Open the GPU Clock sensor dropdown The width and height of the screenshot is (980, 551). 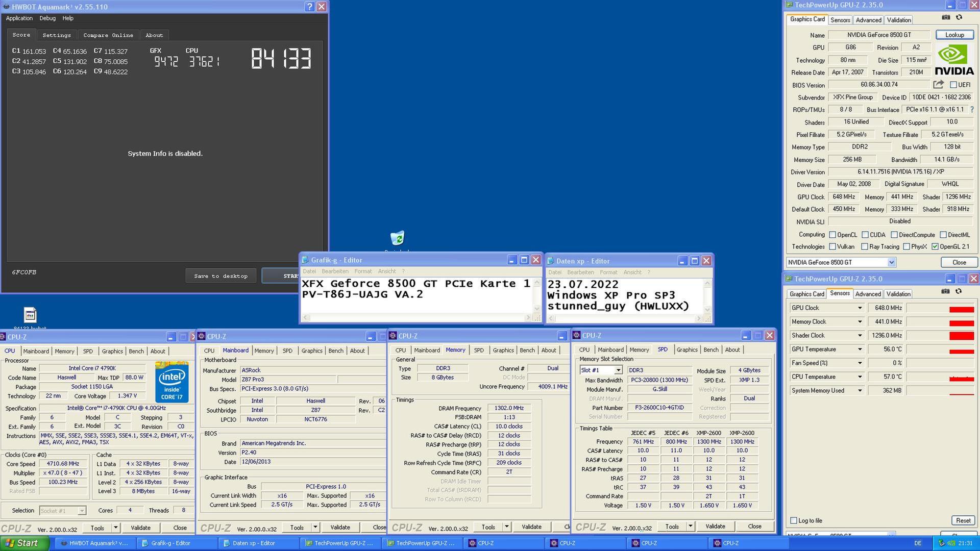point(860,308)
